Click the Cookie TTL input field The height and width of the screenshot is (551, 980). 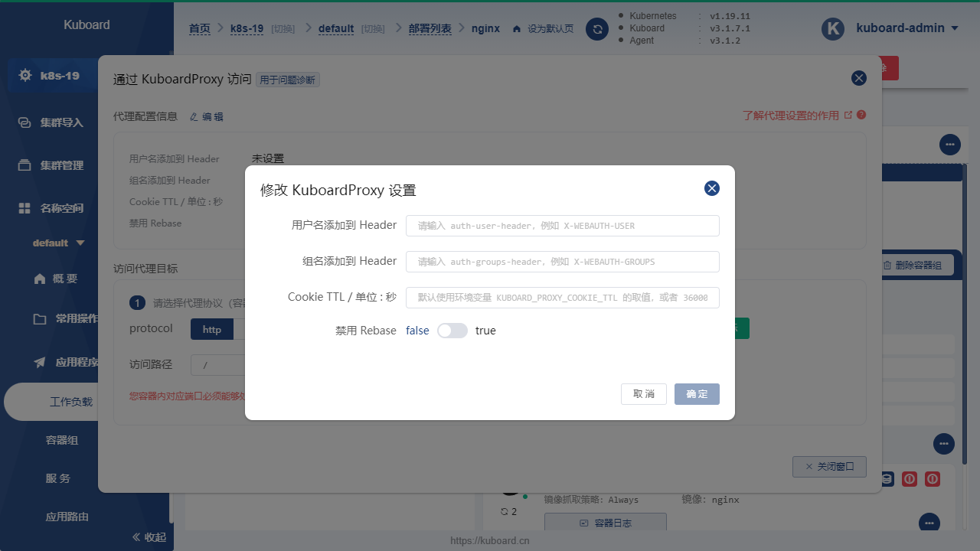click(x=562, y=297)
